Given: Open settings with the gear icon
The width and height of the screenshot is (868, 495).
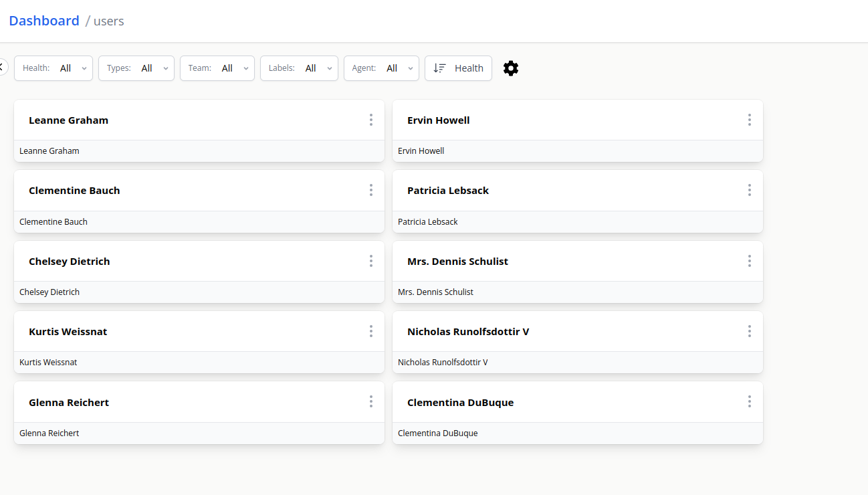Looking at the screenshot, I should click(511, 68).
